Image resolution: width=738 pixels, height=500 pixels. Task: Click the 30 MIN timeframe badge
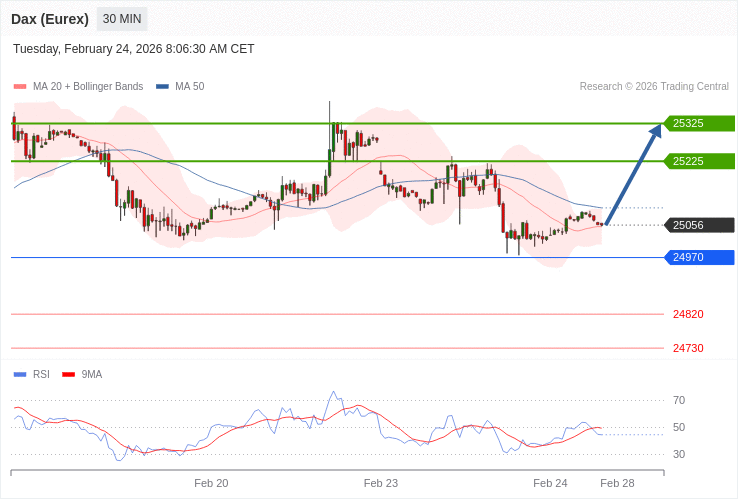coord(122,19)
